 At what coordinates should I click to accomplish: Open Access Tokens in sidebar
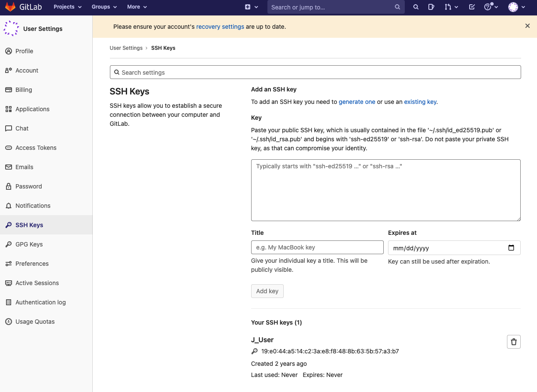click(36, 148)
